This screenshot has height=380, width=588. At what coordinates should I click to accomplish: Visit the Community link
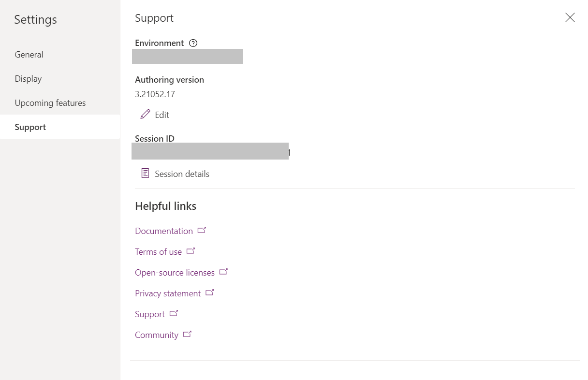(157, 335)
